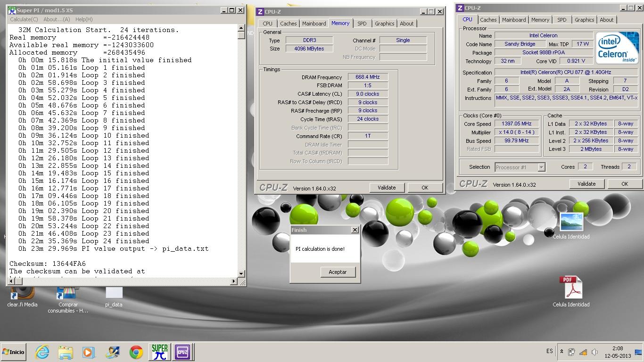Click 'Checksum: 13644FA6' line in Super PI

(x=48, y=263)
